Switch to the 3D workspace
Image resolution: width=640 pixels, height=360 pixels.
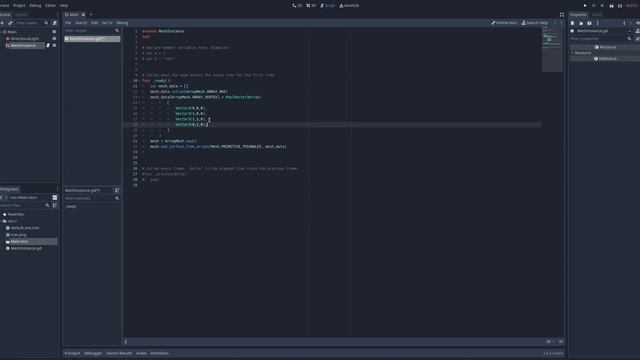pyautogui.click(x=311, y=6)
